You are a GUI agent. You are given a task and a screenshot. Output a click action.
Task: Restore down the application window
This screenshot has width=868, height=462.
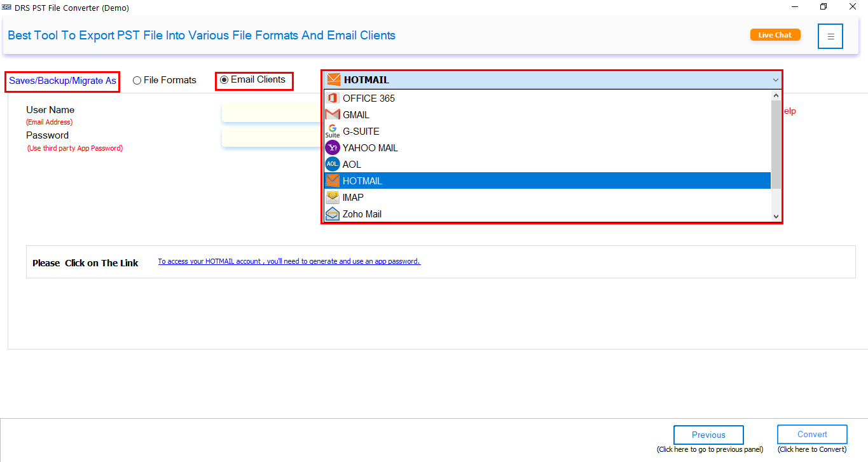tap(823, 7)
